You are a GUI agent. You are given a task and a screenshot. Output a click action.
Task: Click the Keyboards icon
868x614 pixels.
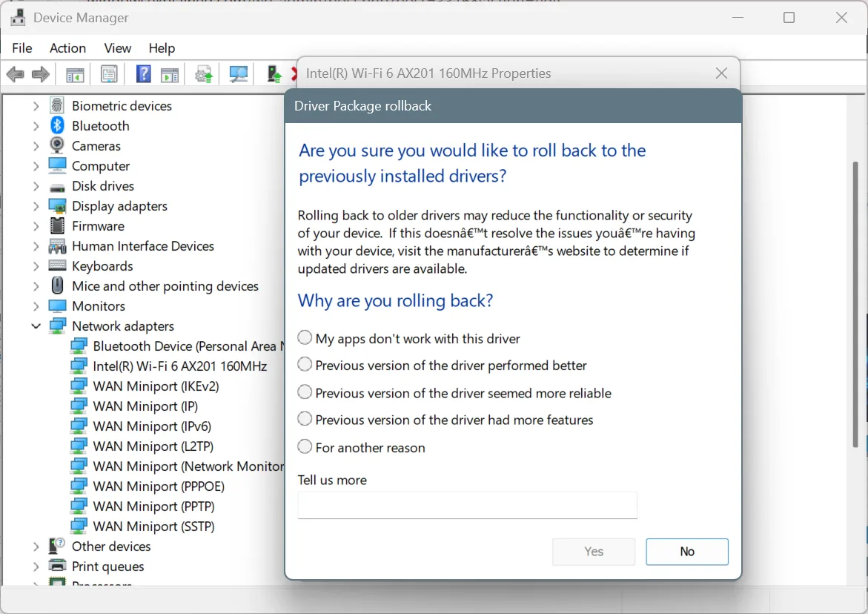(57, 265)
